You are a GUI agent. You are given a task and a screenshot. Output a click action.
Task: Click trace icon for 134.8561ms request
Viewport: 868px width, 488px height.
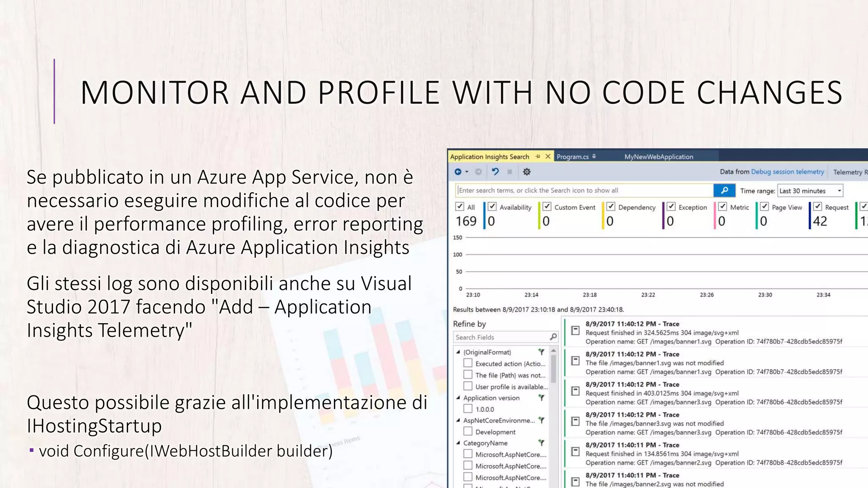pyautogui.click(x=575, y=452)
